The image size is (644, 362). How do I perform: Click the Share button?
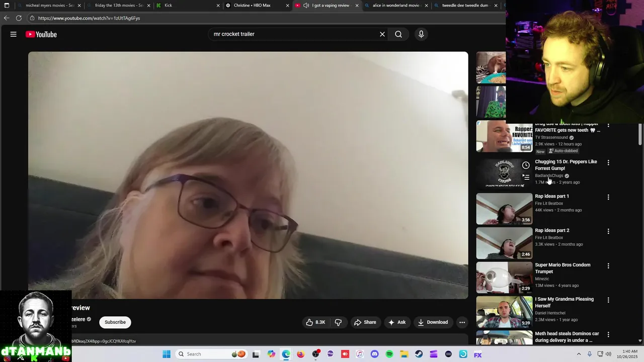365,322
